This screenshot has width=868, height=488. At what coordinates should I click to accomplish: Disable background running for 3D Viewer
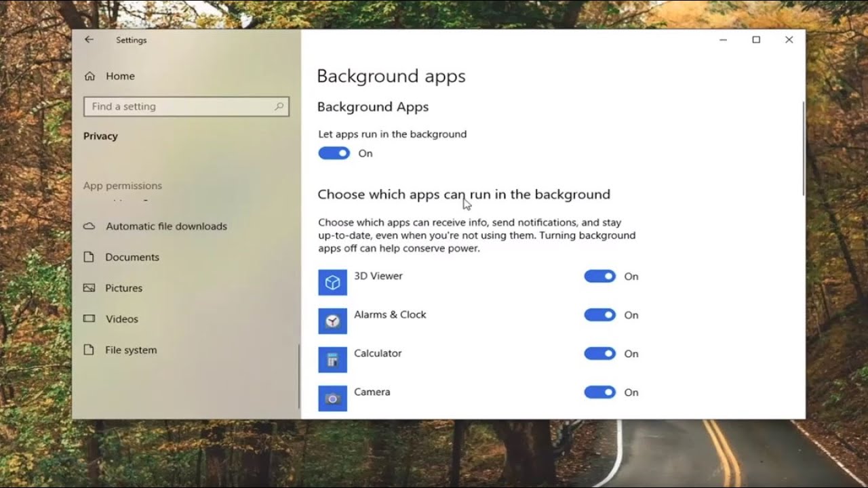599,276
